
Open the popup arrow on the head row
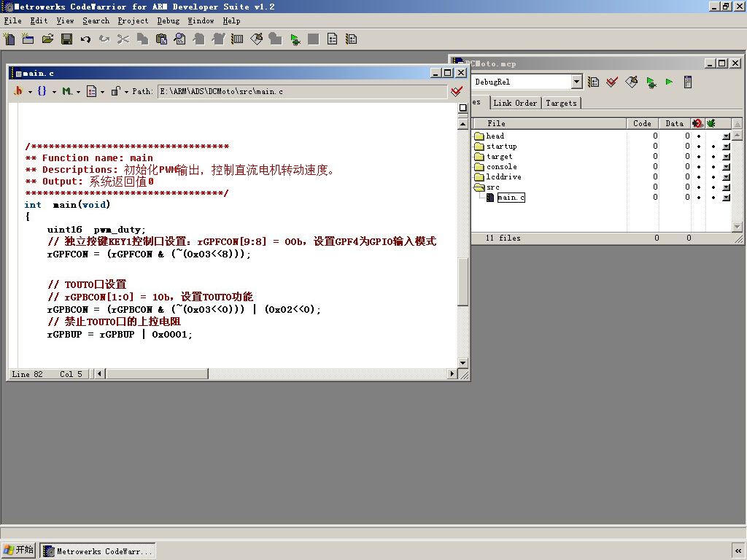[x=726, y=136]
